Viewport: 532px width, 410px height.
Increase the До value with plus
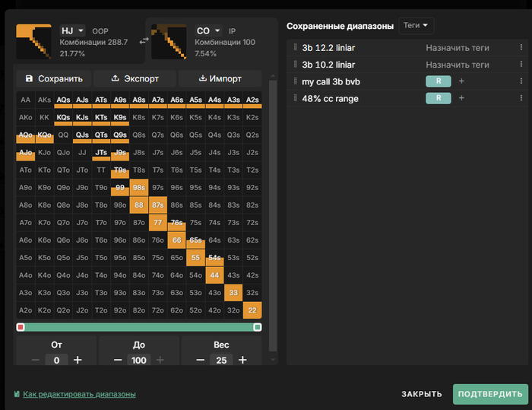[x=160, y=360]
